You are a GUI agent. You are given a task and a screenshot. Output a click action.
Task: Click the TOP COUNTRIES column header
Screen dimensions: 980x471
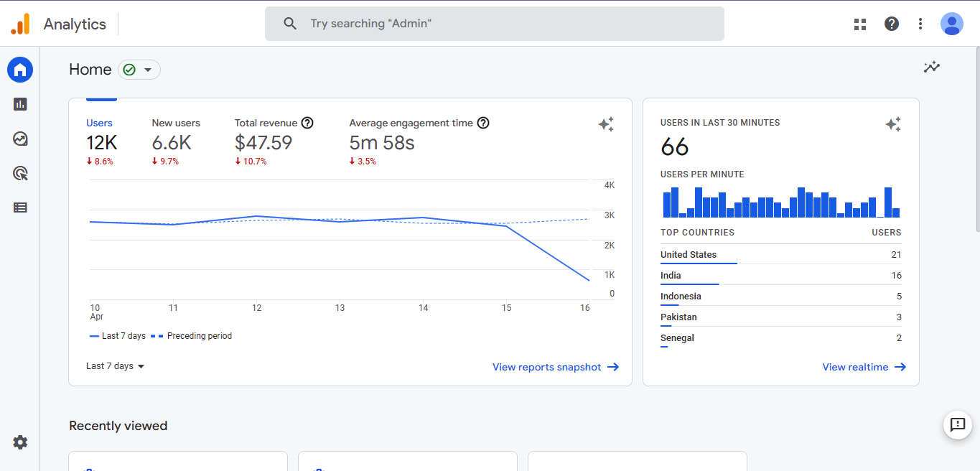click(697, 233)
